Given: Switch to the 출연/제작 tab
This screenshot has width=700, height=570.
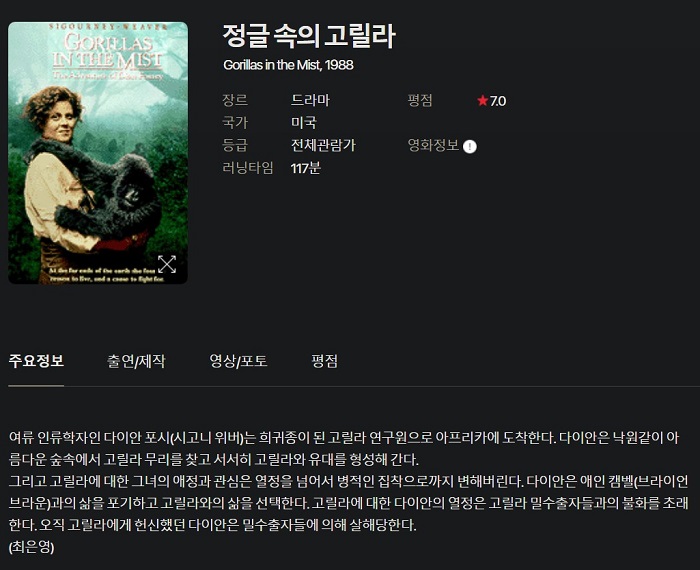Looking at the screenshot, I should 136,361.
